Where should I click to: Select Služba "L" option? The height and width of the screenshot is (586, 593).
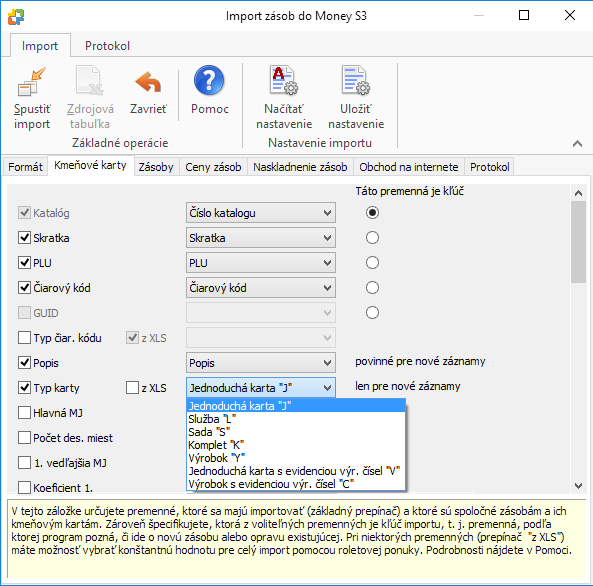(296, 419)
